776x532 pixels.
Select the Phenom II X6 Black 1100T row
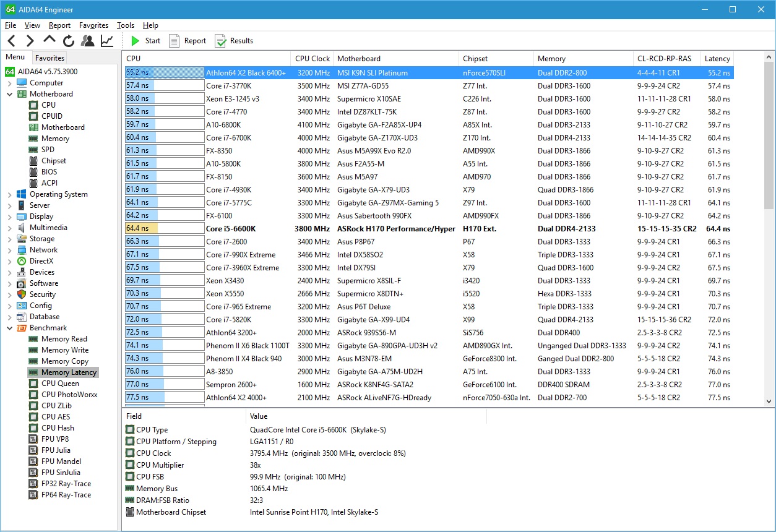click(x=428, y=346)
